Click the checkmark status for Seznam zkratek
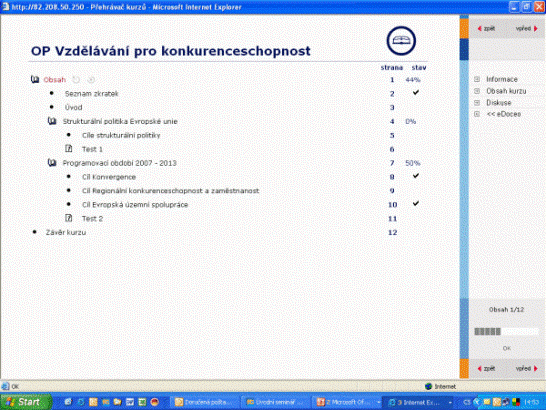 (x=416, y=92)
